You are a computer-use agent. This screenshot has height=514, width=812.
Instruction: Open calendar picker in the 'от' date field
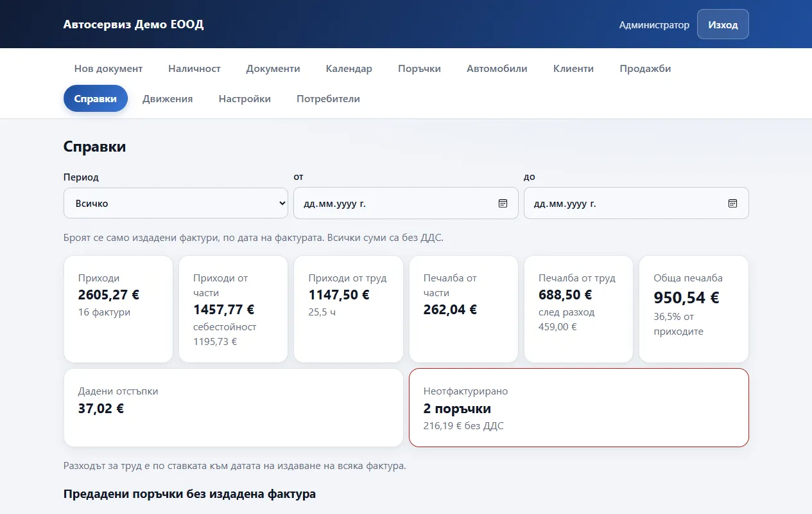(503, 203)
